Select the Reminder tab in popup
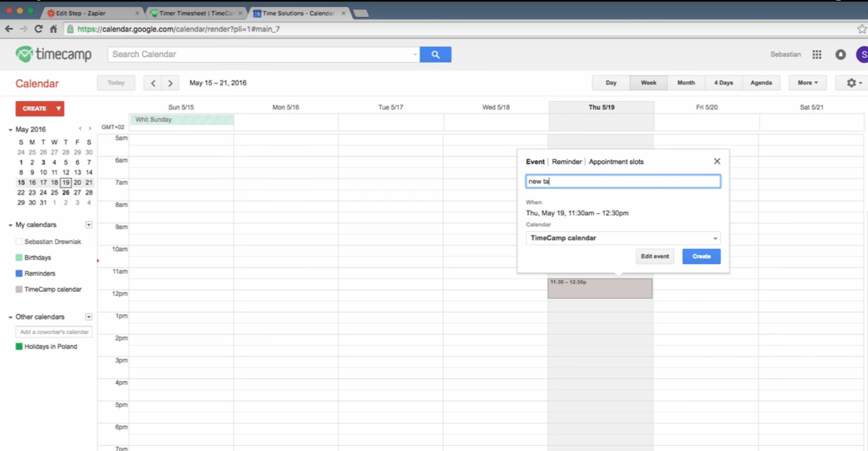Image resolution: width=868 pixels, height=451 pixels. [567, 162]
